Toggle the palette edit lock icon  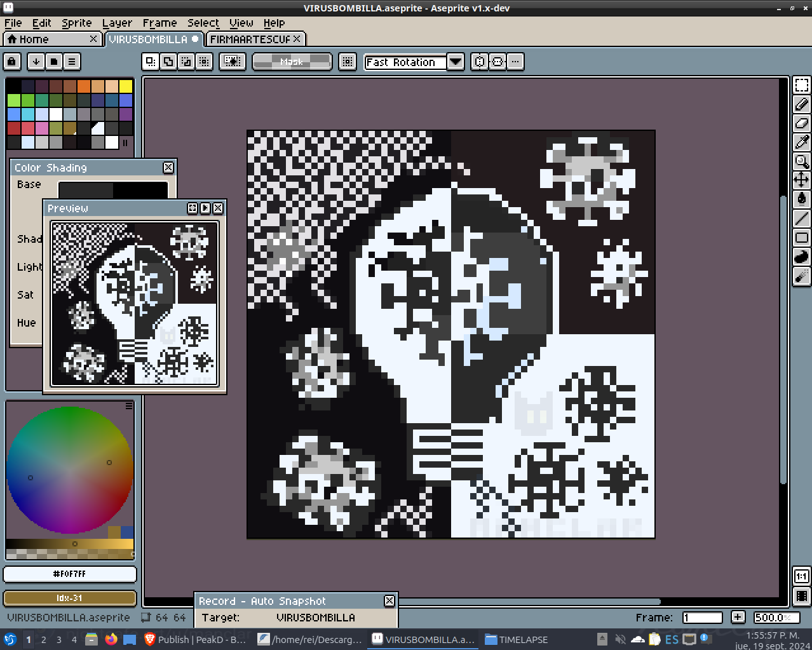pos(12,62)
